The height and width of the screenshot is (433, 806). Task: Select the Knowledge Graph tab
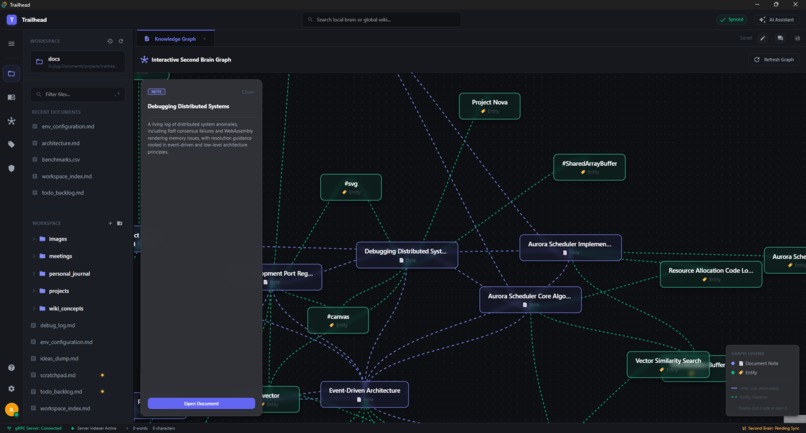175,39
